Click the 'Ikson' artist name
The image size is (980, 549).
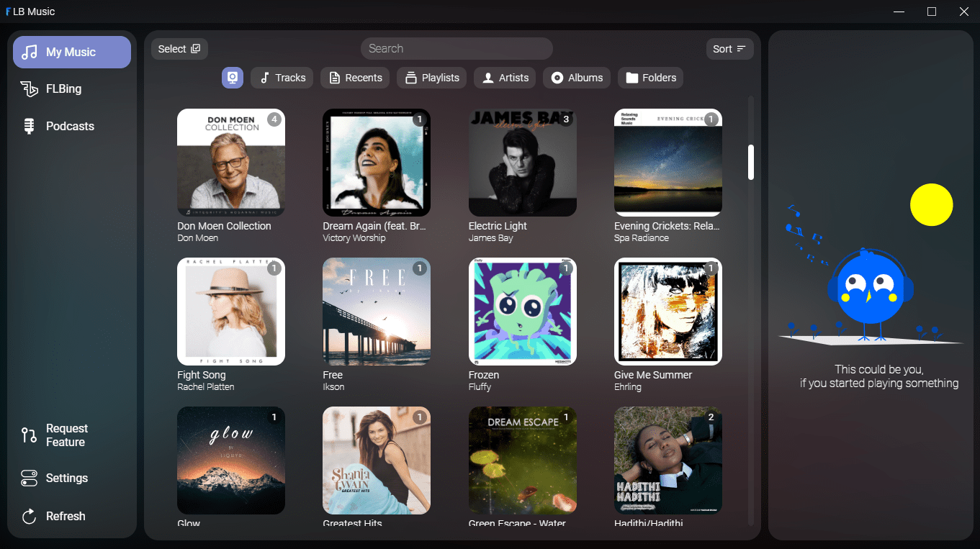pyautogui.click(x=334, y=387)
